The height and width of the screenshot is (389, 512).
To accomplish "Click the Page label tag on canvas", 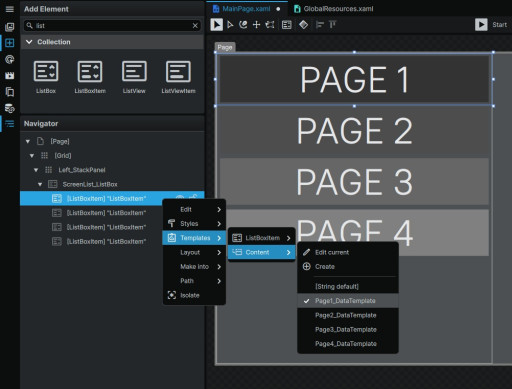I will point(225,47).
